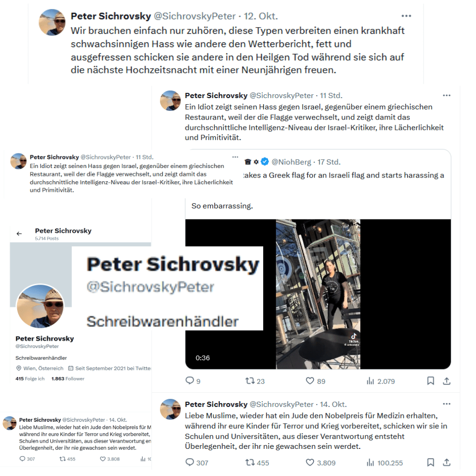This screenshot has height=476, width=476.
Task: Open Peter Sichrovsky profile picture on profile page
Action: [x=40, y=306]
